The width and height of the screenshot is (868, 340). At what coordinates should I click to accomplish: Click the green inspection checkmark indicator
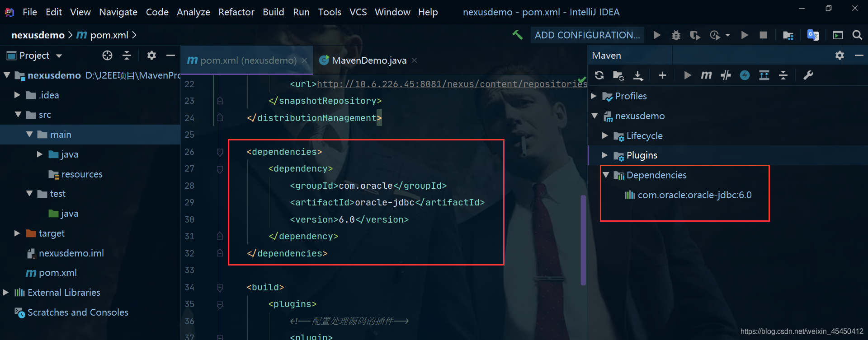[582, 80]
